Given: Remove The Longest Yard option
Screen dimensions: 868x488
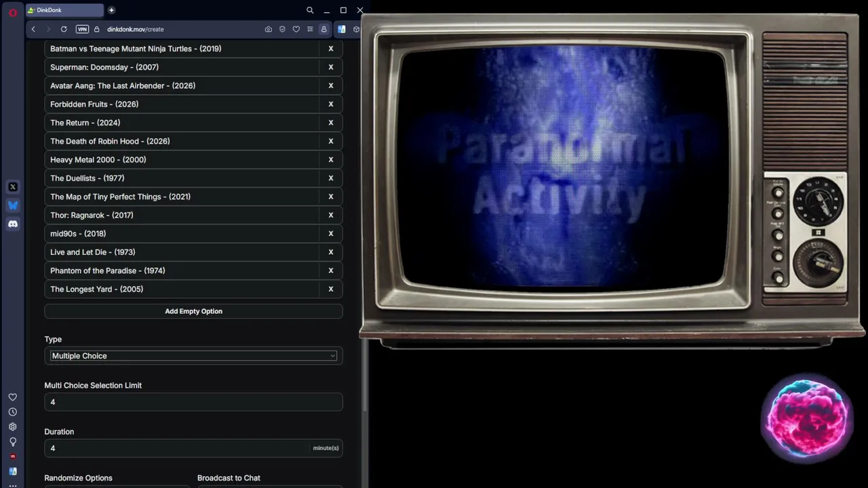Looking at the screenshot, I should pos(331,289).
